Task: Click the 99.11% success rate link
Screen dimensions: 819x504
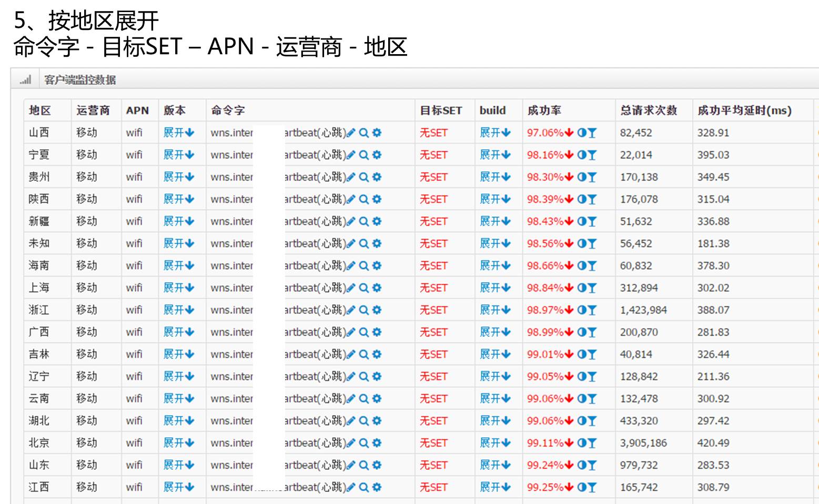Action: tap(545, 443)
